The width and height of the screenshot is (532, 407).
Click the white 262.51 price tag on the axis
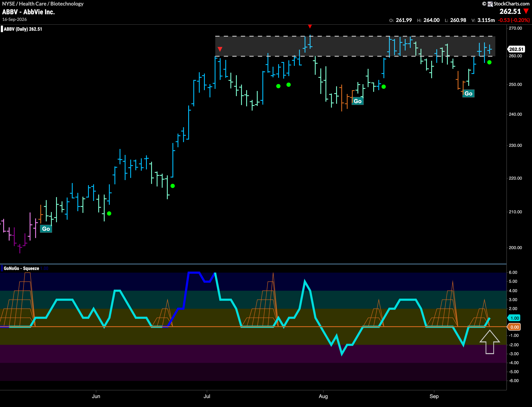pyautogui.click(x=516, y=49)
